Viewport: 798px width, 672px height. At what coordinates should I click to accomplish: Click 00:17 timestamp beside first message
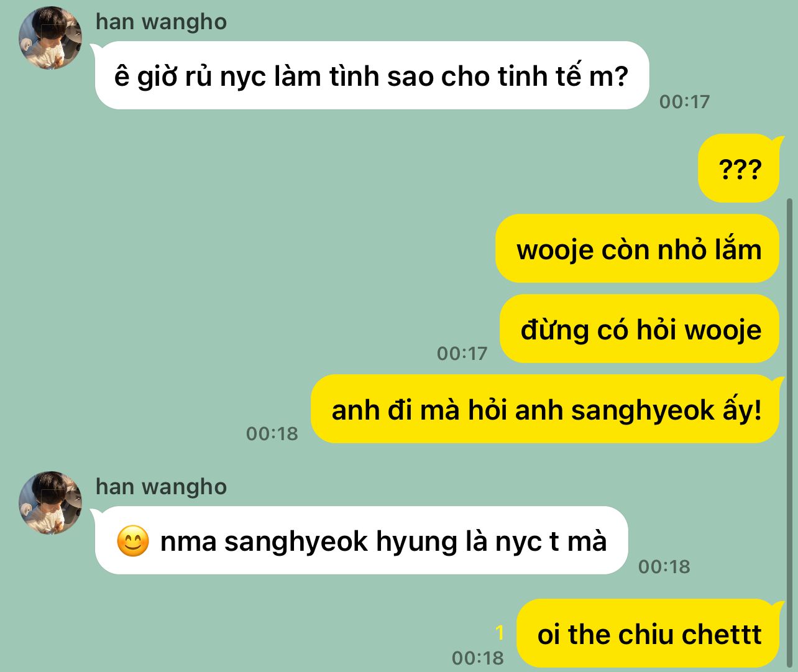tap(684, 101)
